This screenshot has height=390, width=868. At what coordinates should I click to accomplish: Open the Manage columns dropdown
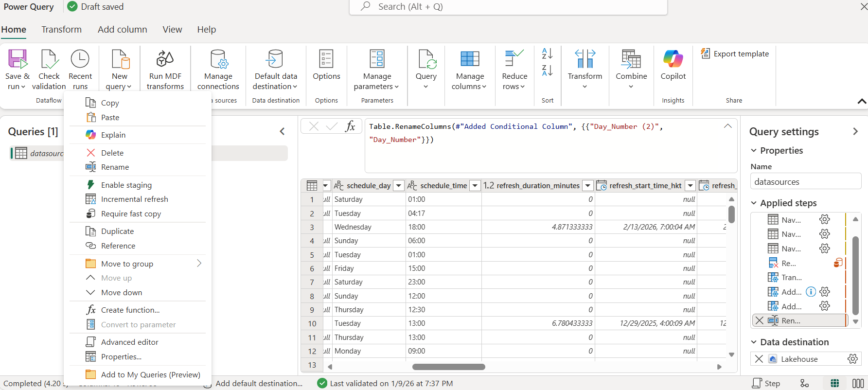(x=470, y=70)
